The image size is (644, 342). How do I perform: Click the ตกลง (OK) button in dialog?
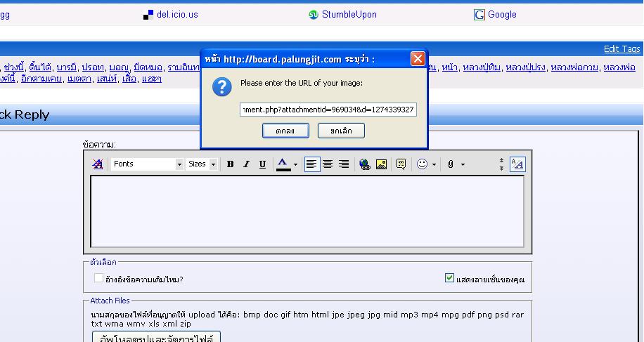285,131
